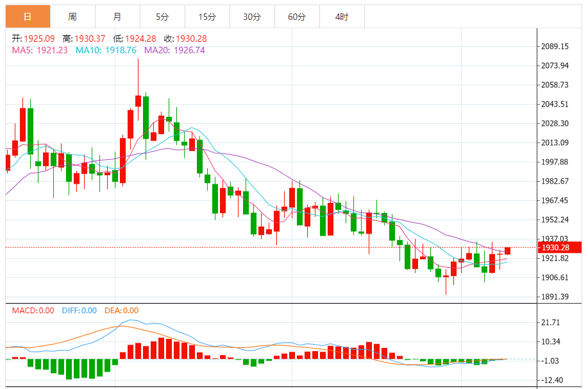
Task: Open the 30分 timeframe tab
Action: tap(252, 17)
